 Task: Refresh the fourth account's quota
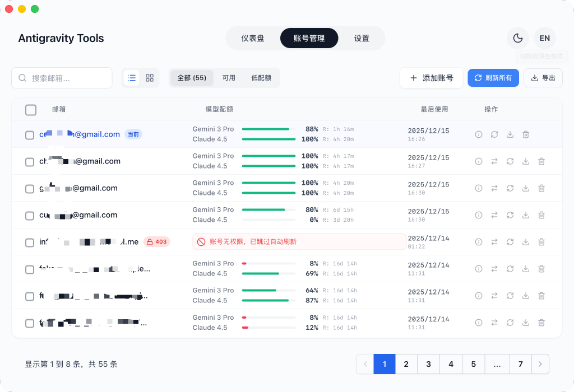click(x=510, y=215)
